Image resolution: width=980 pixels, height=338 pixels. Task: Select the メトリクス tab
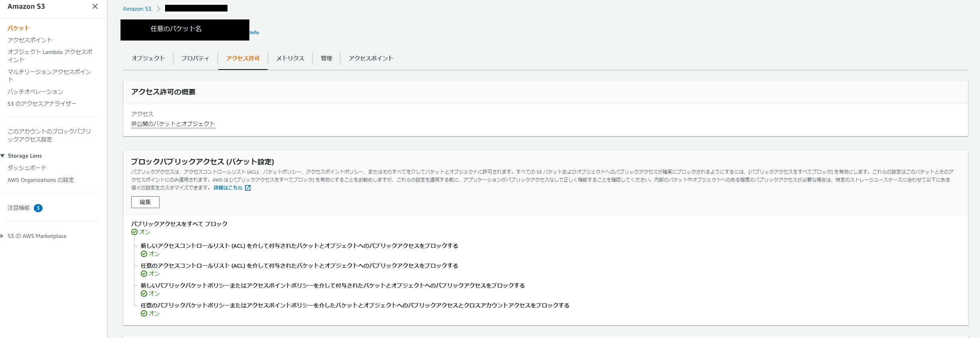coord(290,58)
